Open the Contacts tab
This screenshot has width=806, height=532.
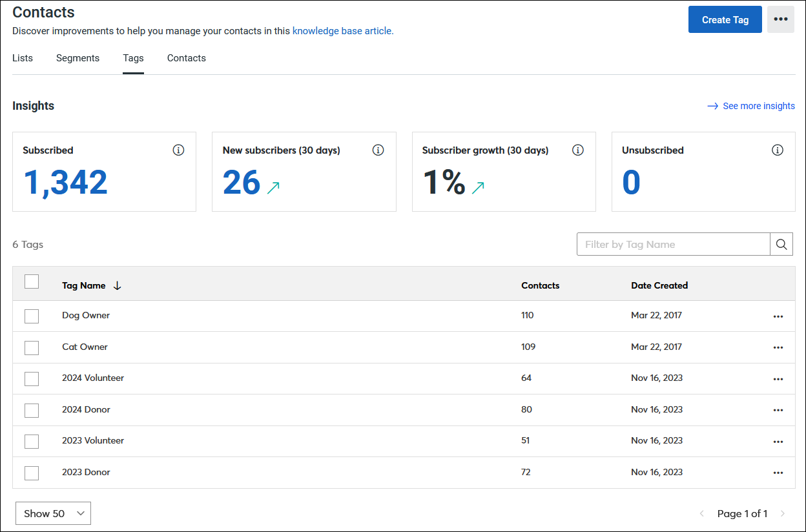coord(187,58)
